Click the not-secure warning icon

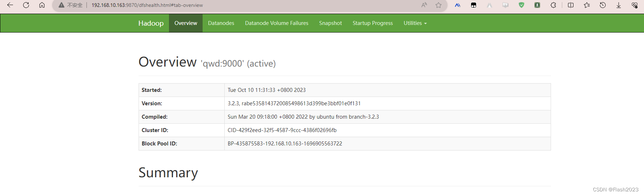pos(62,5)
